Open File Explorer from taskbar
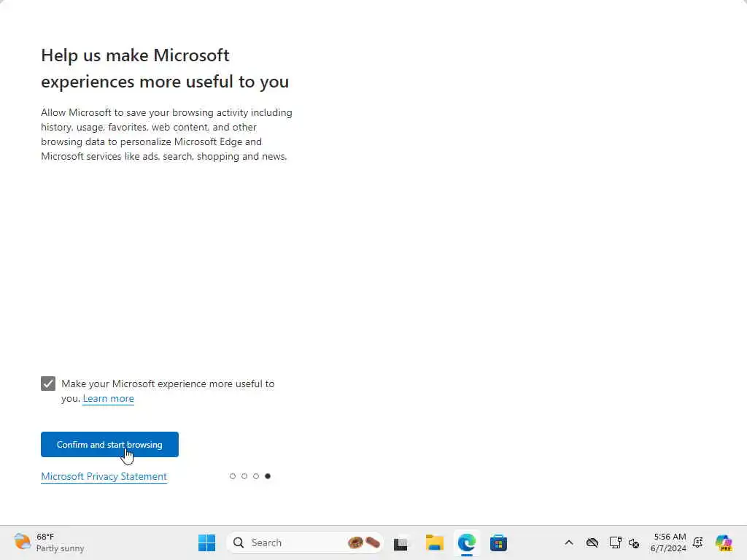The width and height of the screenshot is (747, 560). tap(435, 542)
